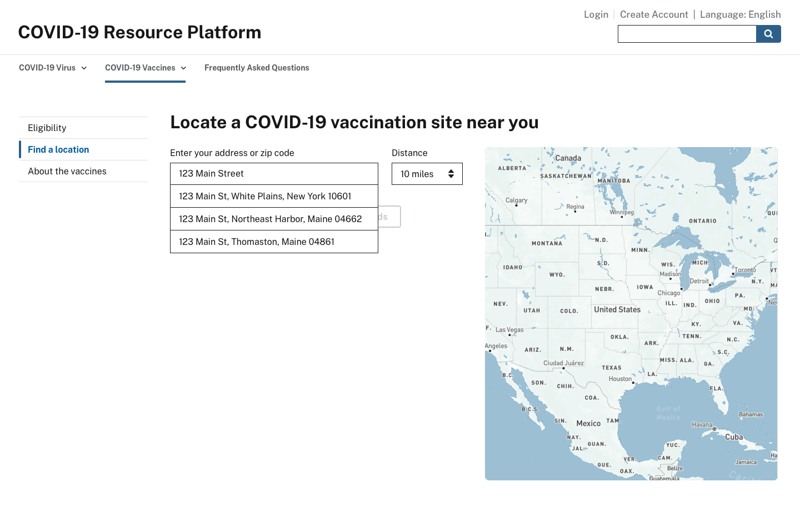
Task: Click Ciudad Juárez on the map
Action: [563, 363]
